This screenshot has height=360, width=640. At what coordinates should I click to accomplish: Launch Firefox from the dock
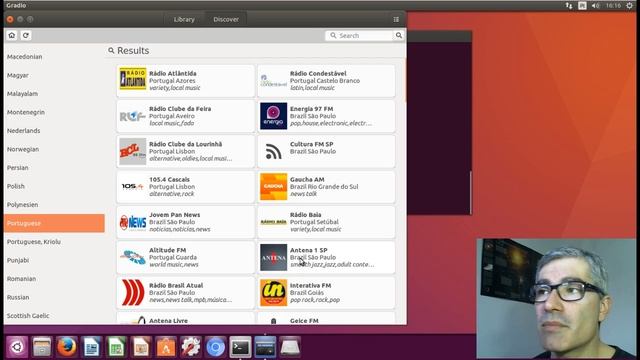(67, 347)
